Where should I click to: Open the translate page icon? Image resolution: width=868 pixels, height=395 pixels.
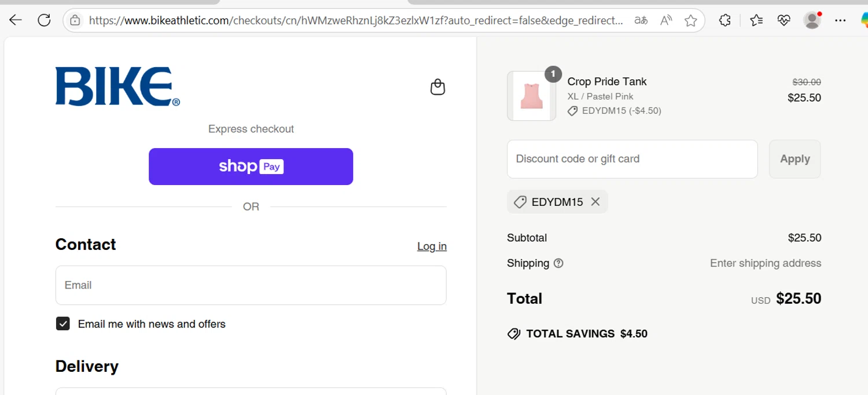tap(641, 21)
